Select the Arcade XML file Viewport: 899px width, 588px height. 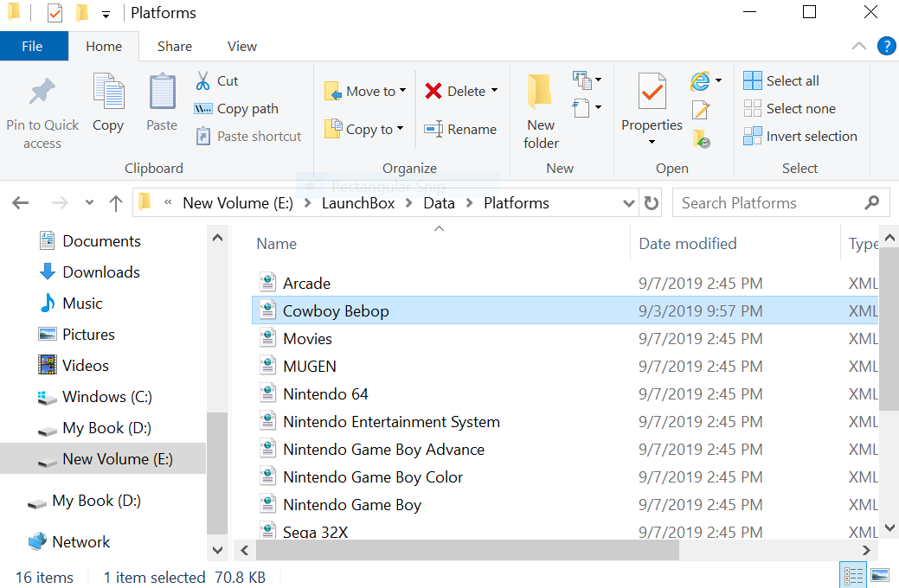coord(565,283)
